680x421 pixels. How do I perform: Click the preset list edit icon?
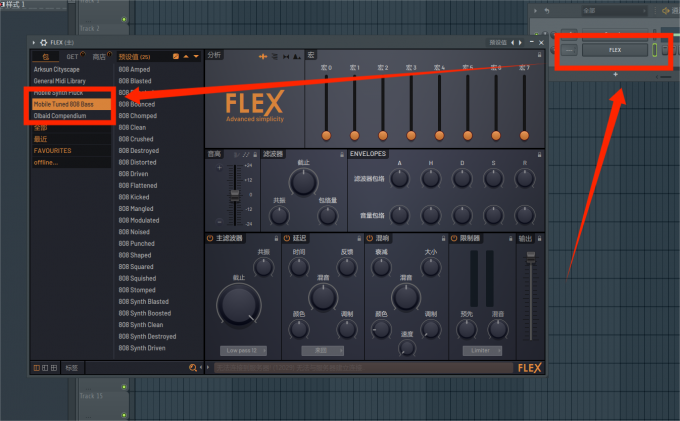click(x=176, y=57)
